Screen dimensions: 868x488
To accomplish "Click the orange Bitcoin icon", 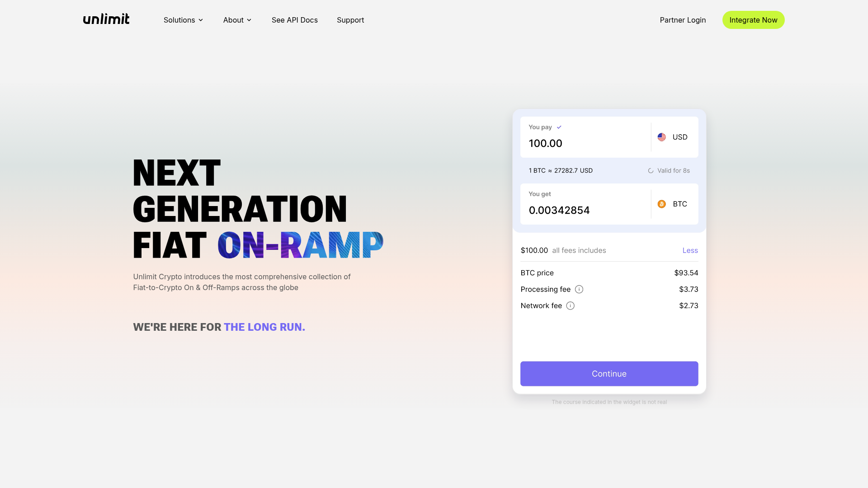I will (x=661, y=204).
